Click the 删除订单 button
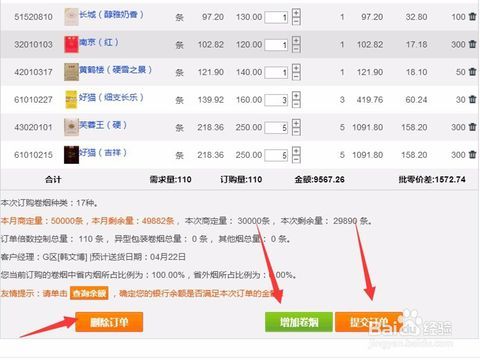Screen dimensions: 480x360 pos(109,322)
